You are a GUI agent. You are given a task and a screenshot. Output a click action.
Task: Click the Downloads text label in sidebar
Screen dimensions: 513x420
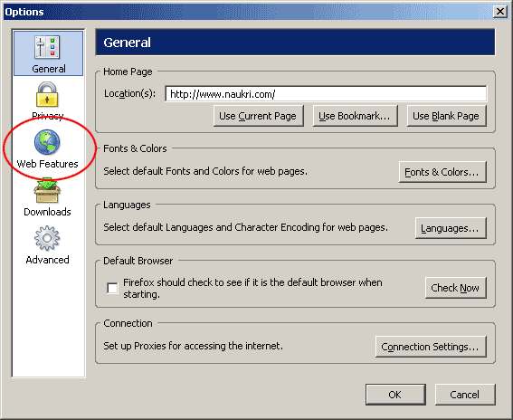(x=47, y=212)
